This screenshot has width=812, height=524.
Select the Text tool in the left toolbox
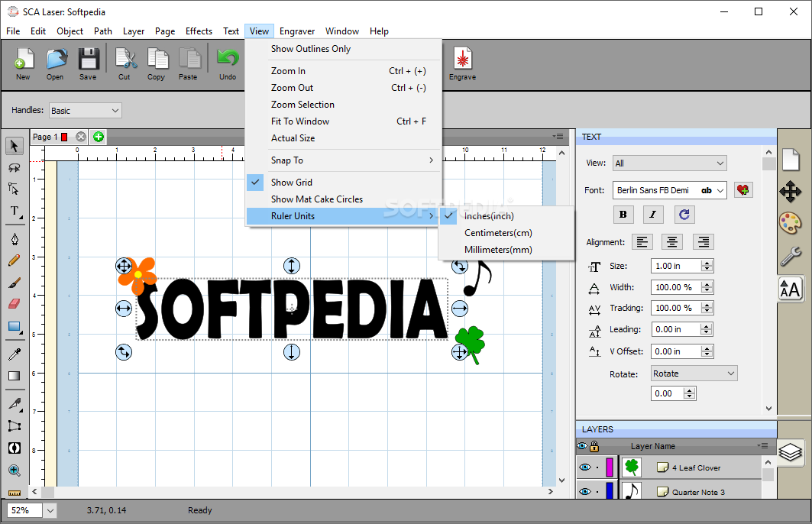15,212
